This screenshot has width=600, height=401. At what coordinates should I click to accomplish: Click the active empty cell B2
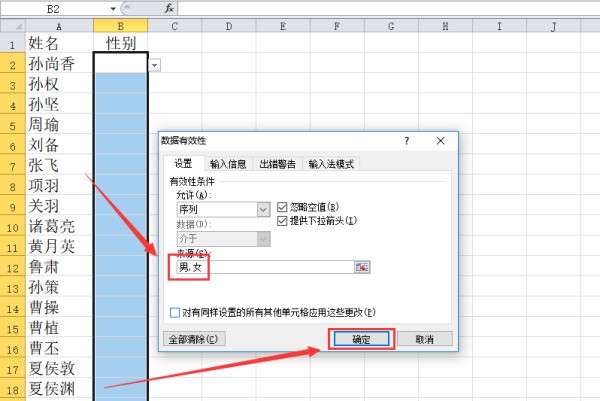point(121,63)
